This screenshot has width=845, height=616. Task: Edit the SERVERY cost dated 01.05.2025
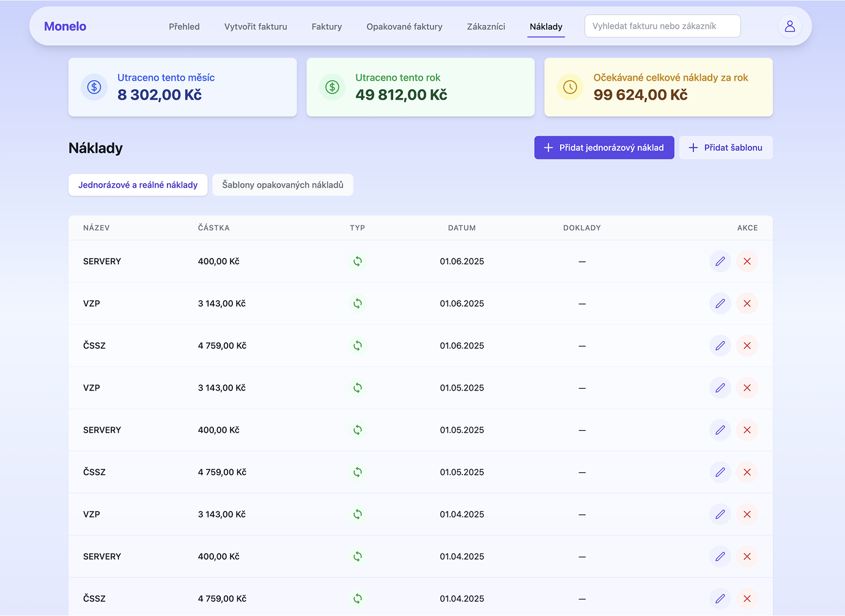pos(720,430)
